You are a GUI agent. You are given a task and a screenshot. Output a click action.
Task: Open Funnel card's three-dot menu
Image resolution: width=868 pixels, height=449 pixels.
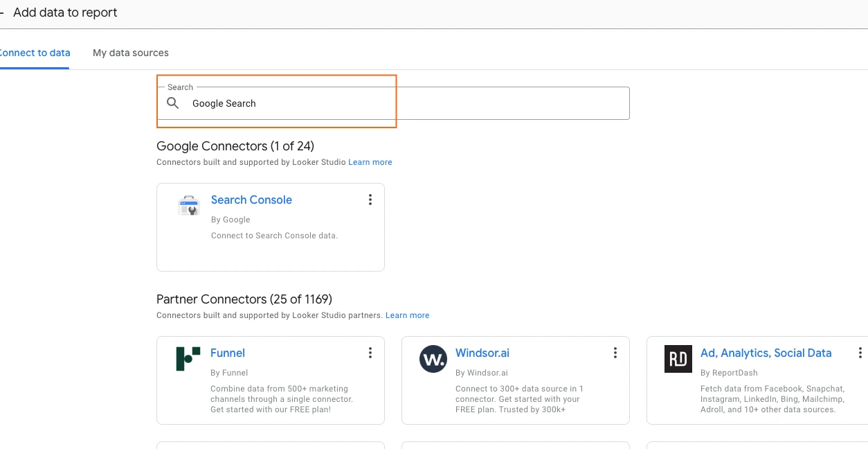point(370,353)
